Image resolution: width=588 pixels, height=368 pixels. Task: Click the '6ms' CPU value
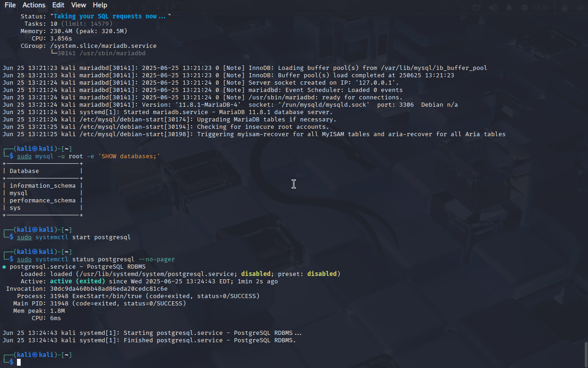tap(56, 318)
